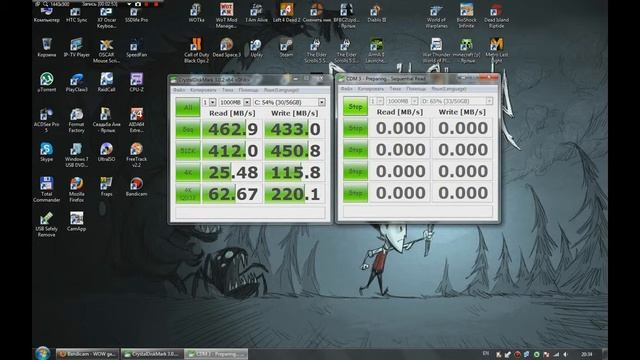This screenshot has width=640, height=360.
Task: Click the taskbar clock
Action: coord(587,354)
